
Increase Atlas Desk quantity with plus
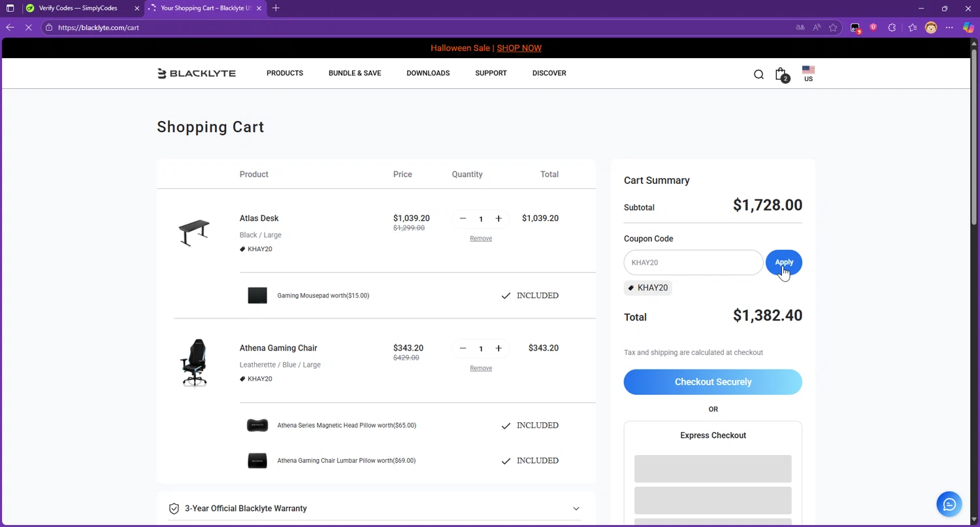click(498, 218)
